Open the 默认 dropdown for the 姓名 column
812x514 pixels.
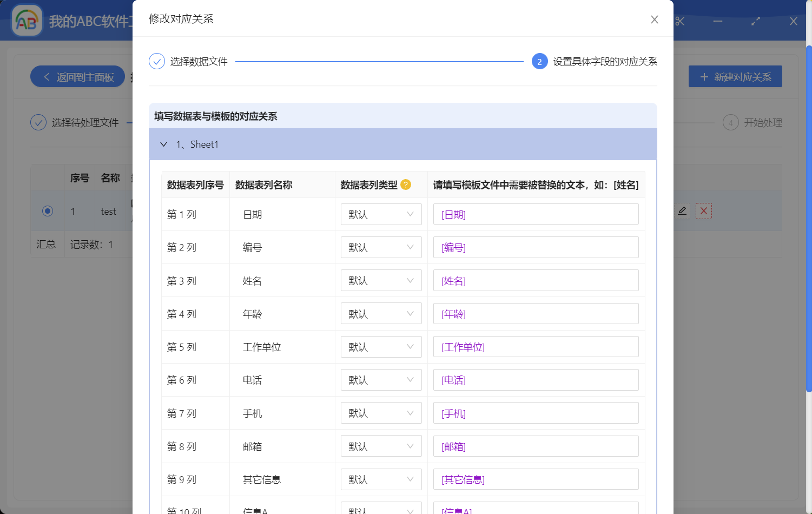click(x=381, y=280)
